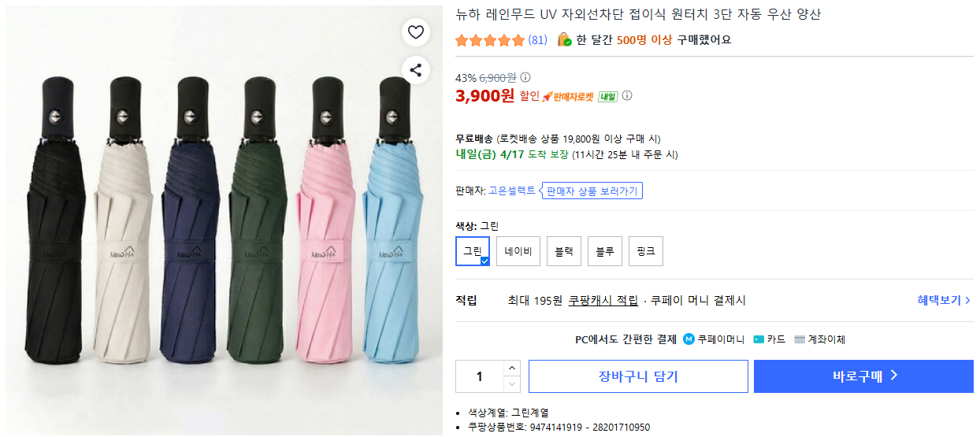
Task: Decrease quantity with the down arrow
Action: tap(512, 384)
